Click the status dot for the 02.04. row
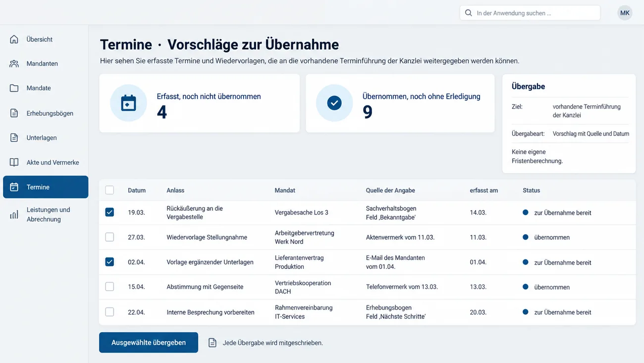This screenshot has height=363, width=644. (x=526, y=262)
